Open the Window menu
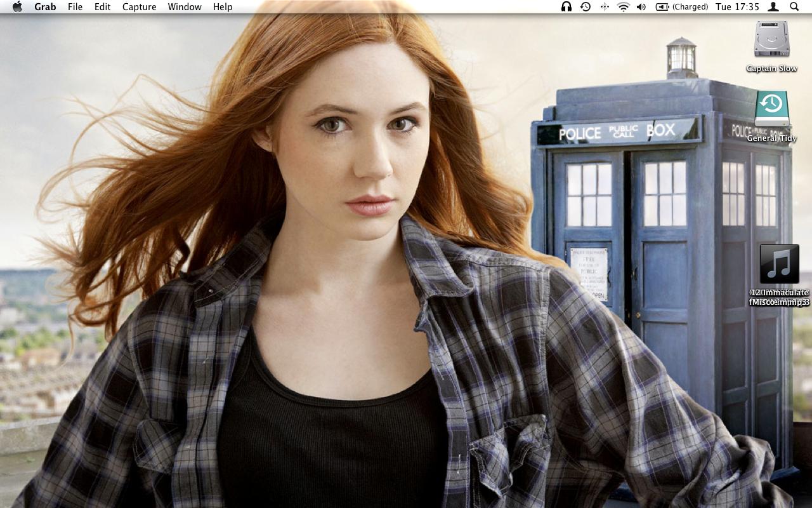 [x=185, y=7]
